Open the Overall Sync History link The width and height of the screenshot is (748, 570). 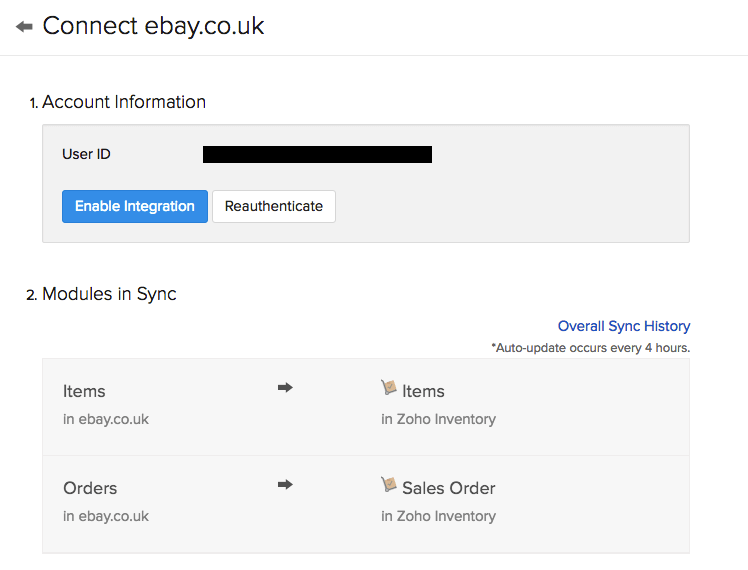coord(624,326)
